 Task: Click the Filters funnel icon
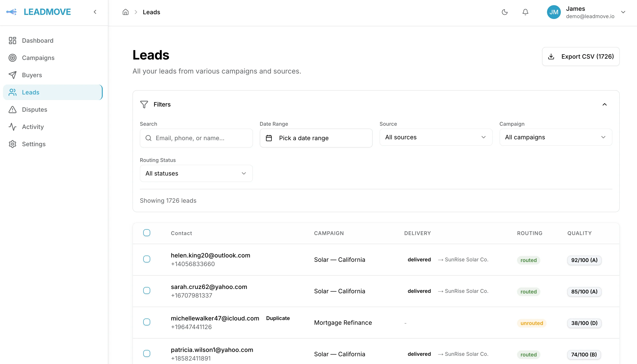point(144,105)
